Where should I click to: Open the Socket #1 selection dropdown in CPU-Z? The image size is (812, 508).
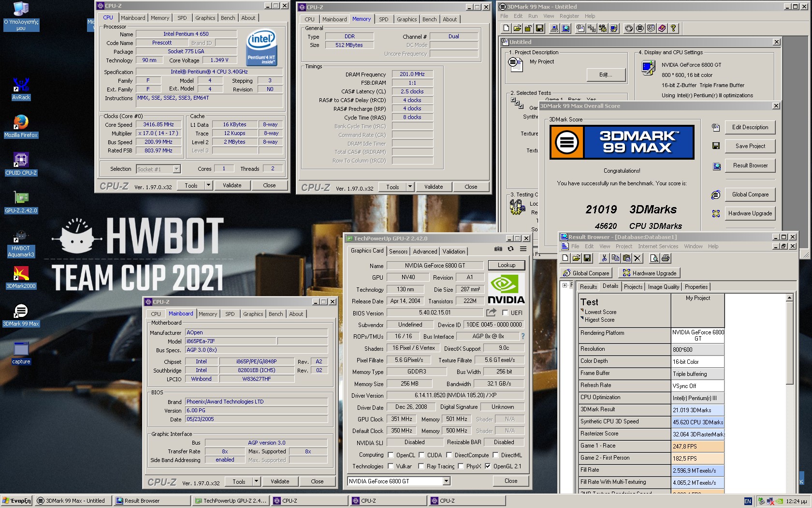[x=176, y=169]
